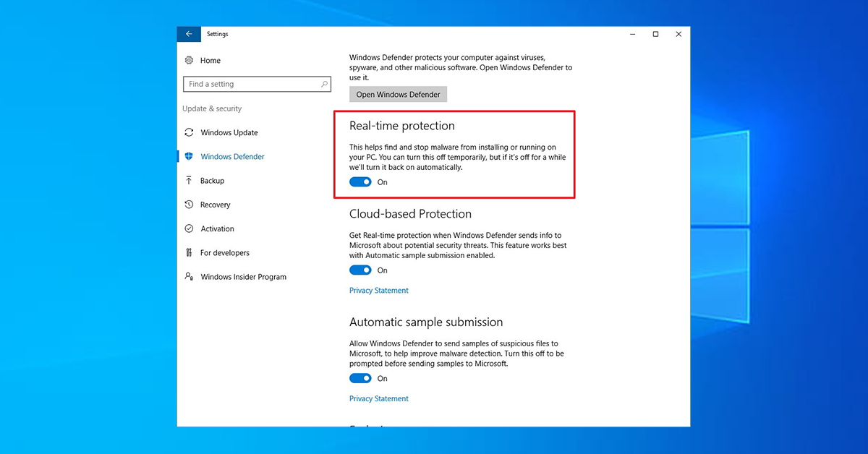This screenshot has width=868, height=454.
Task: Turn off Real-time protection toggle
Action: click(x=360, y=182)
